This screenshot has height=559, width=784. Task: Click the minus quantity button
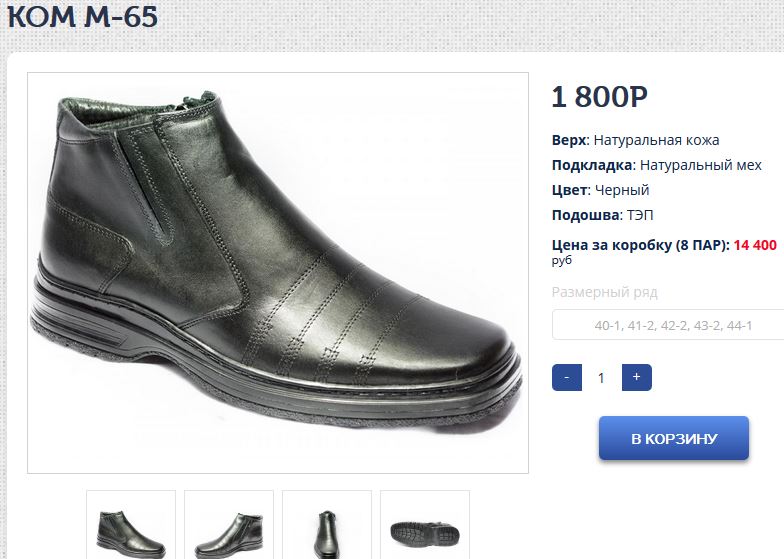pyautogui.click(x=567, y=377)
